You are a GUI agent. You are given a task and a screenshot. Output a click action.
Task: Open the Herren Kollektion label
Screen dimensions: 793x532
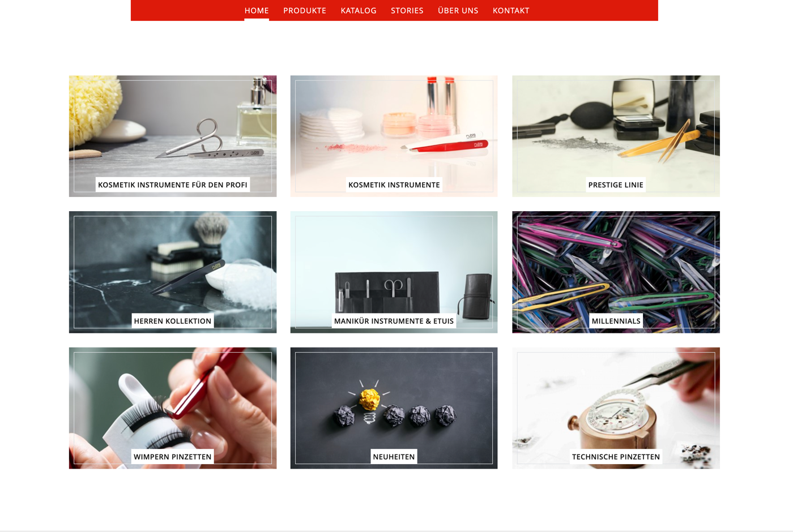coord(173,321)
